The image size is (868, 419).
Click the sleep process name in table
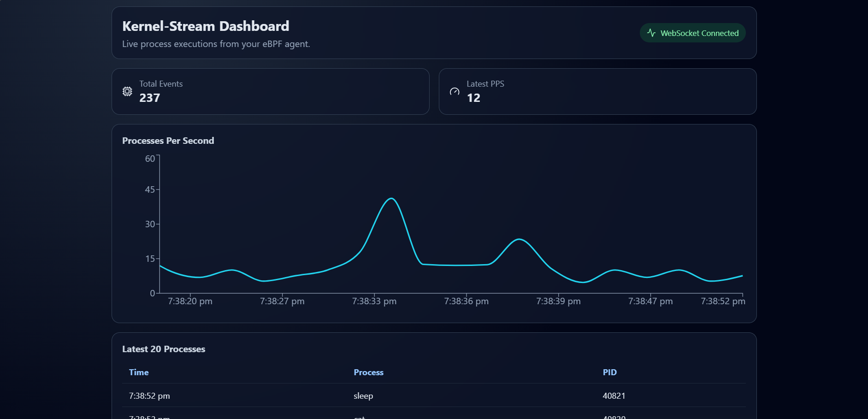click(363, 396)
